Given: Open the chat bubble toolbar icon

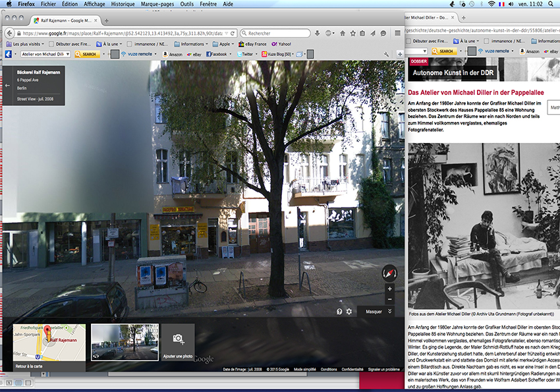Looking at the screenshot, I should click(x=383, y=33).
